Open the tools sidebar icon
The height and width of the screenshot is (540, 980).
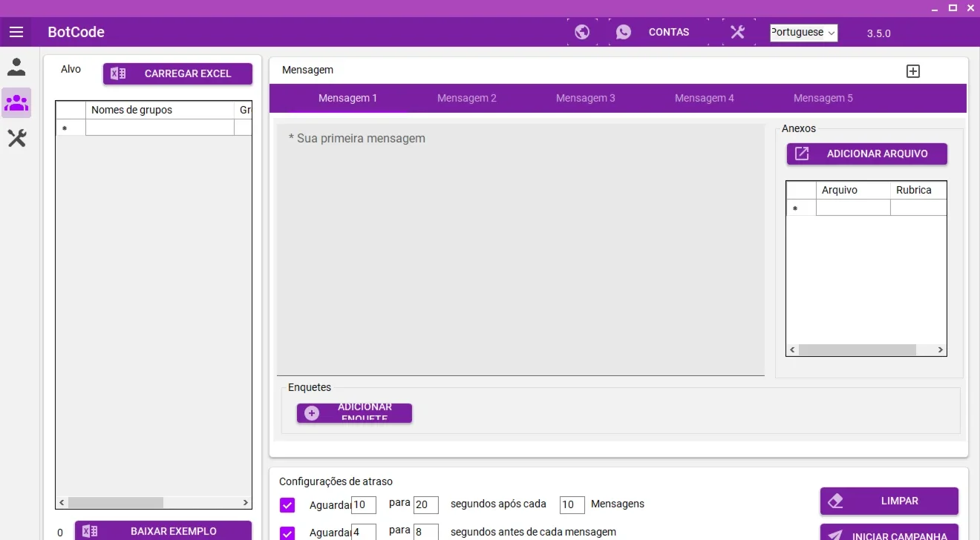click(x=16, y=138)
